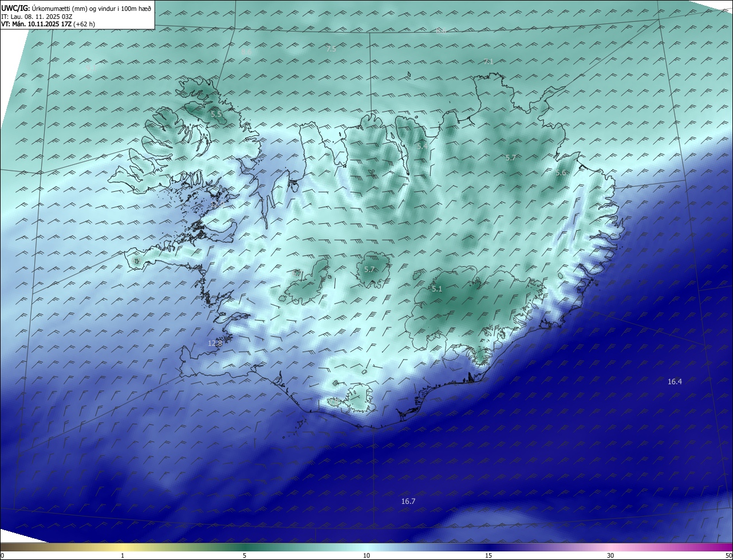The width and height of the screenshot is (733, 560).
Task: Click the colorbar tick label 15
Action: pyautogui.click(x=488, y=555)
